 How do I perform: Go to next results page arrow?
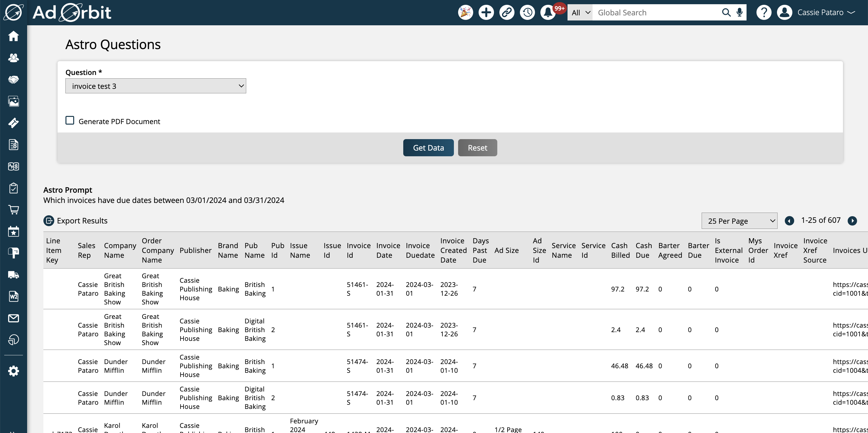(852, 220)
